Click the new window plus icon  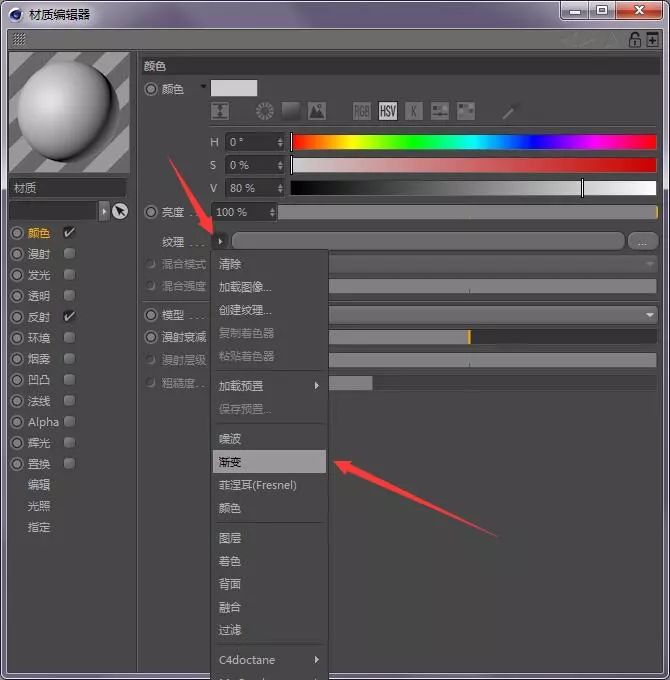[x=652, y=39]
